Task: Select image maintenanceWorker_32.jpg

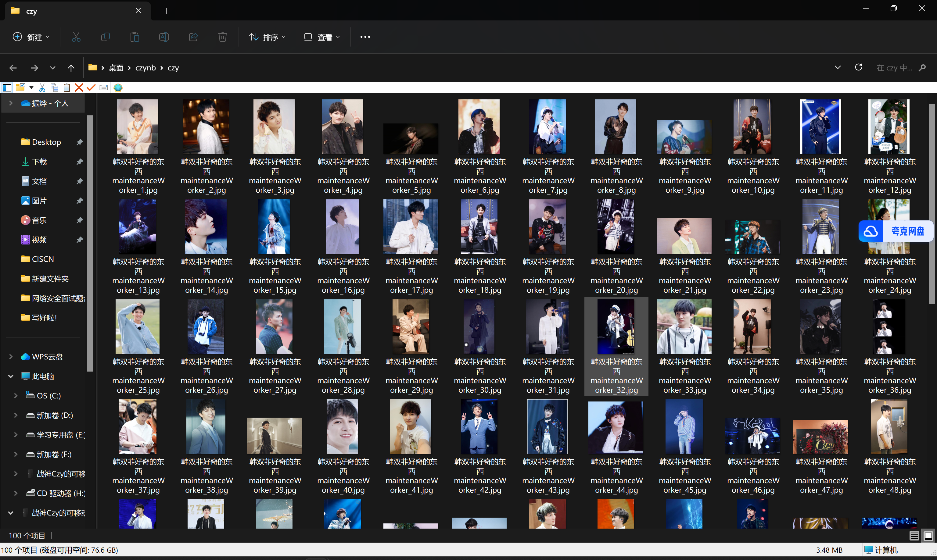Action: click(x=616, y=347)
